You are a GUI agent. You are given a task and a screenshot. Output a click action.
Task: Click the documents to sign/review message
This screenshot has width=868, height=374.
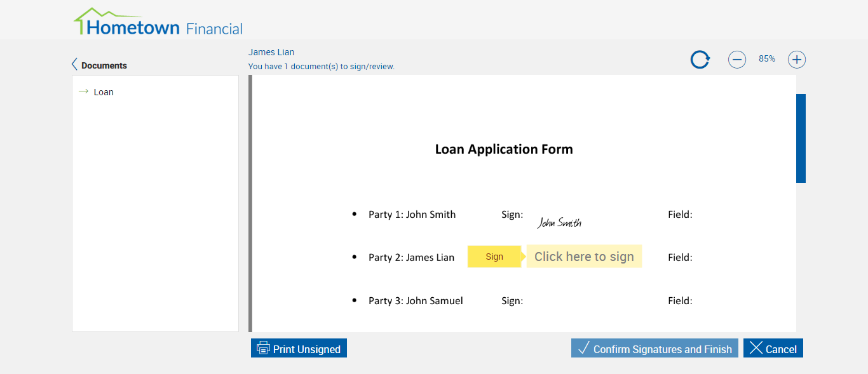tap(322, 66)
